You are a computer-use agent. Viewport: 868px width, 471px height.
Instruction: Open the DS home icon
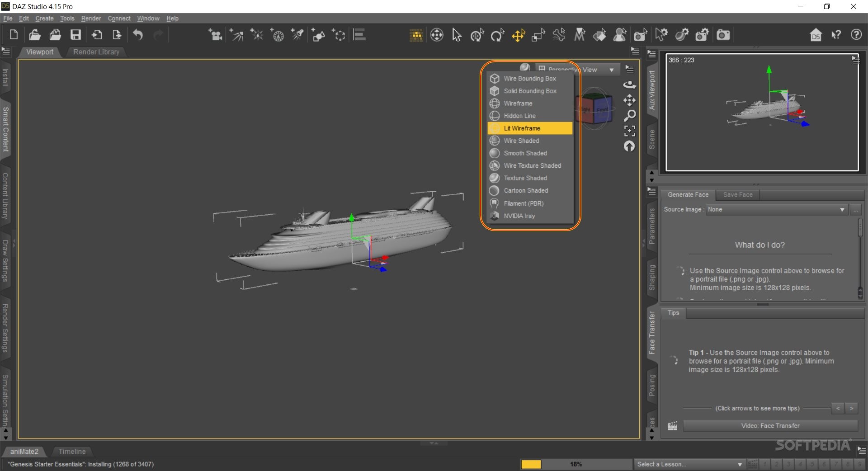click(816, 35)
